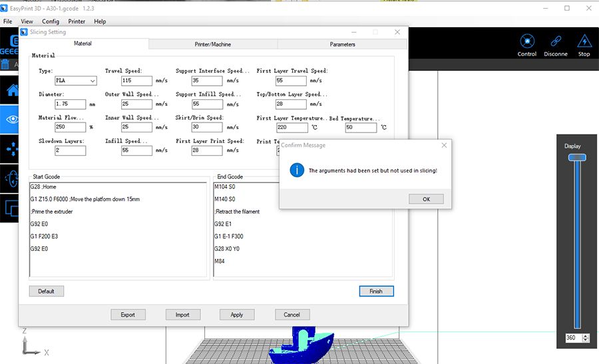Increase the Display value stepper
The width and height of the screenshot is (599, 364).
pyautogui.click(x=586, y=336)
